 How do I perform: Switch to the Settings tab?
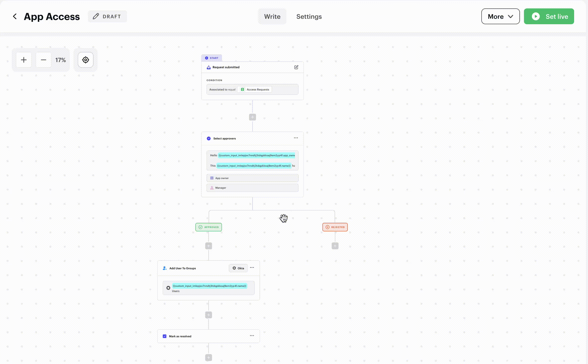click(x=309, y=17)
